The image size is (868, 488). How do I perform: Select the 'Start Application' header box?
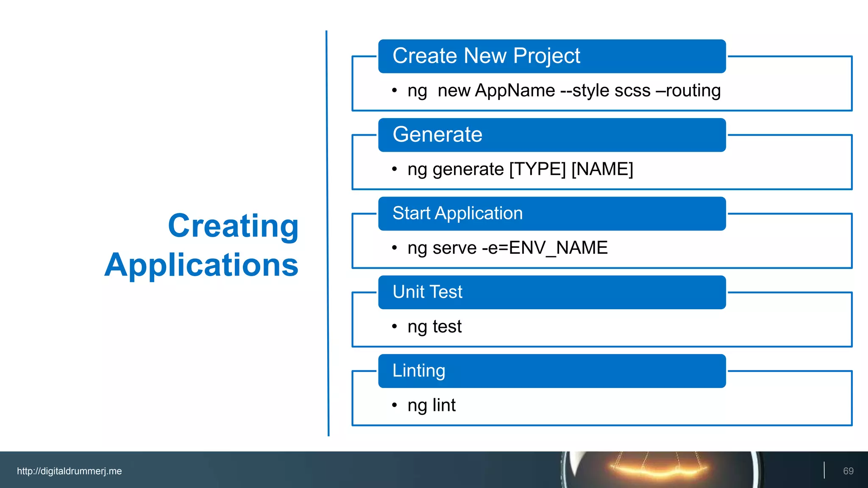552,214
